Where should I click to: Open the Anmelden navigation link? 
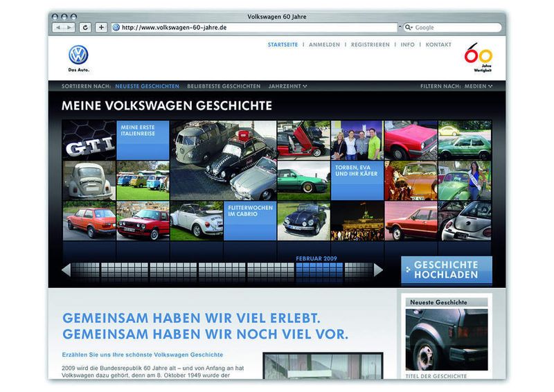click(324, 45)
